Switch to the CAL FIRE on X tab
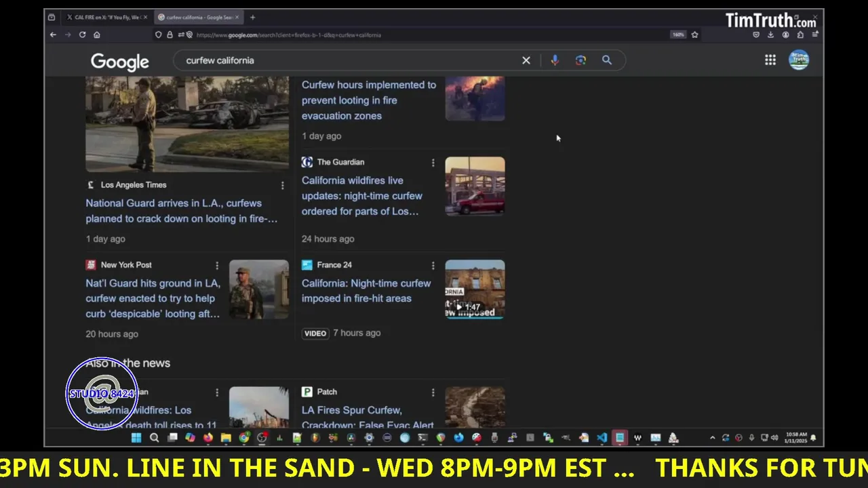 pos(107,17)
